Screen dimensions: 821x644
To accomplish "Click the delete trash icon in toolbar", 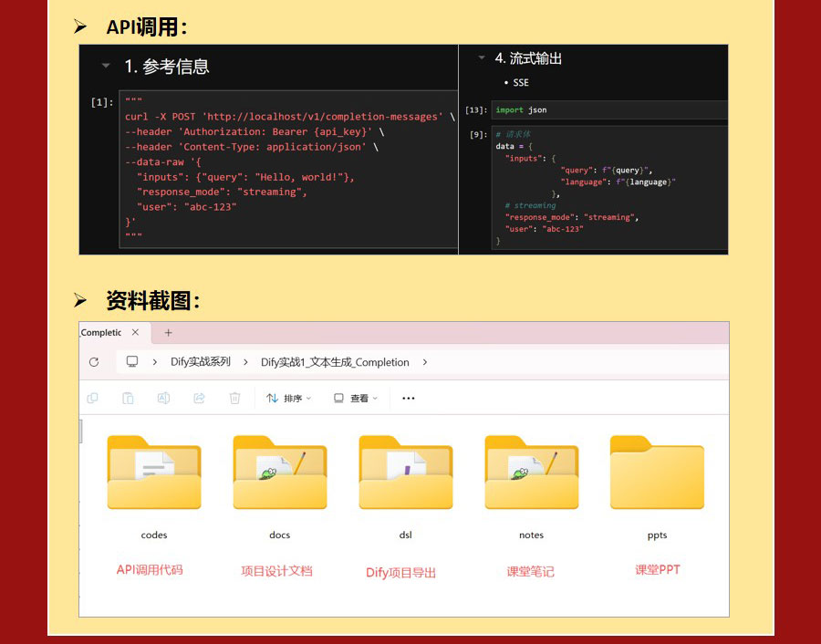I will click(x=234, y=399).
